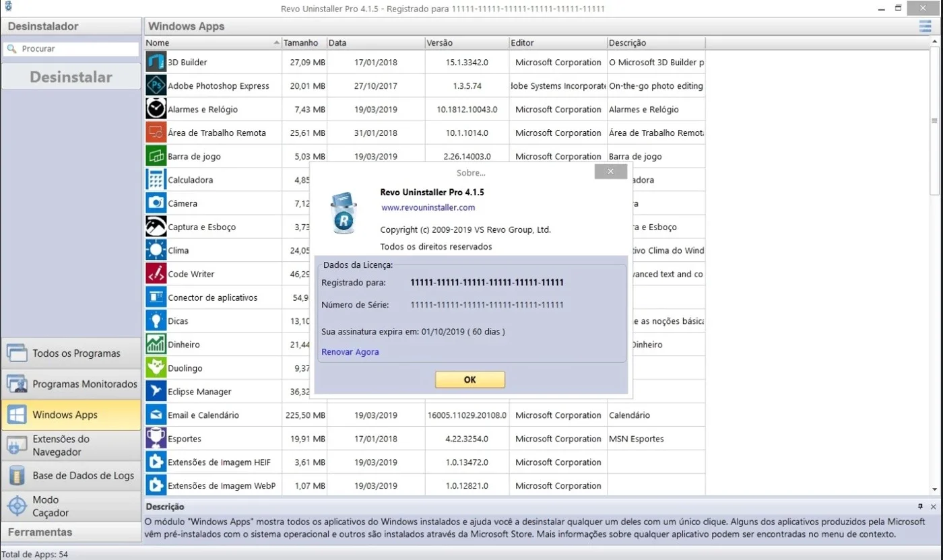Click the vertical scrollbar down arrow

coord(934,489)
